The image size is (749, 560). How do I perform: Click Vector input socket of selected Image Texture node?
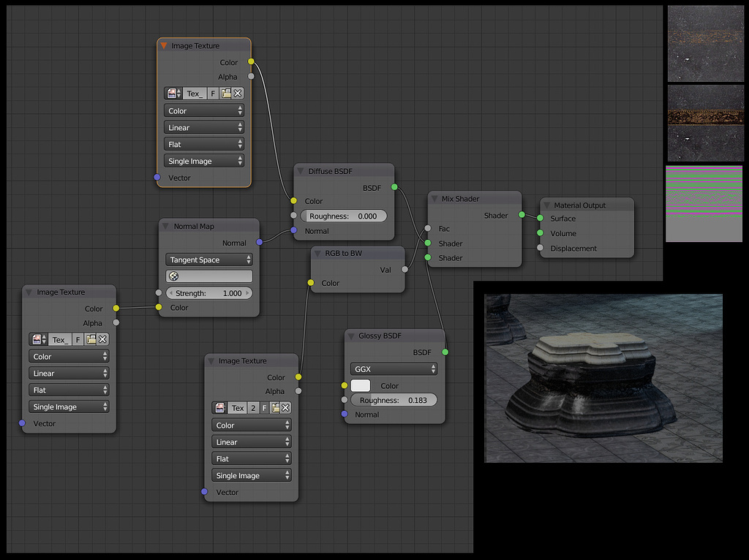click(x=157, y=177)
